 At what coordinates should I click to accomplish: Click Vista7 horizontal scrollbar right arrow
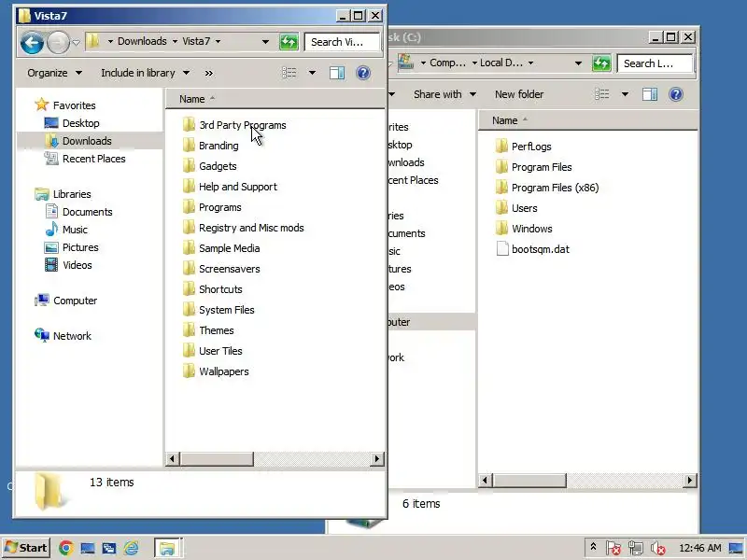(377, 459)
